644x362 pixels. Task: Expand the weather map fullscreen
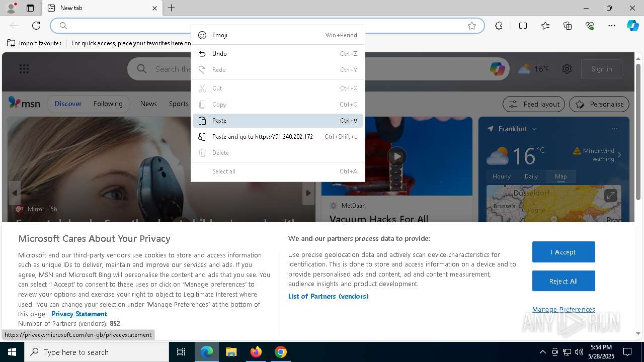click(610, 196)
